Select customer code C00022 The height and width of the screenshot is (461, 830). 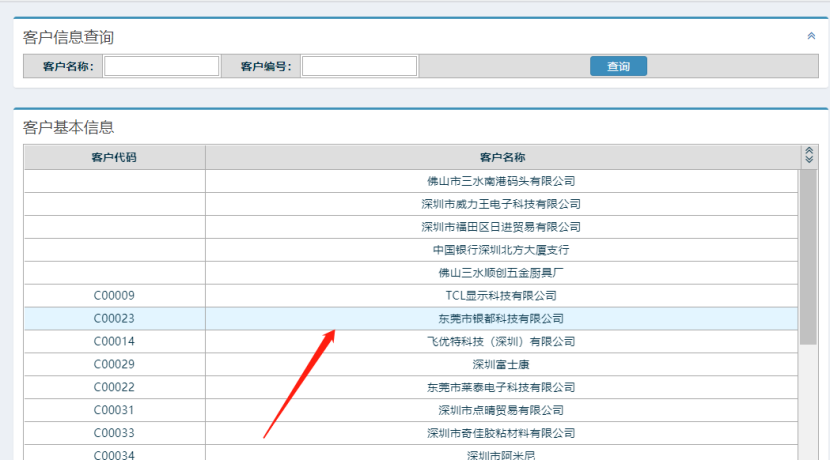click(x=114, y=388)
